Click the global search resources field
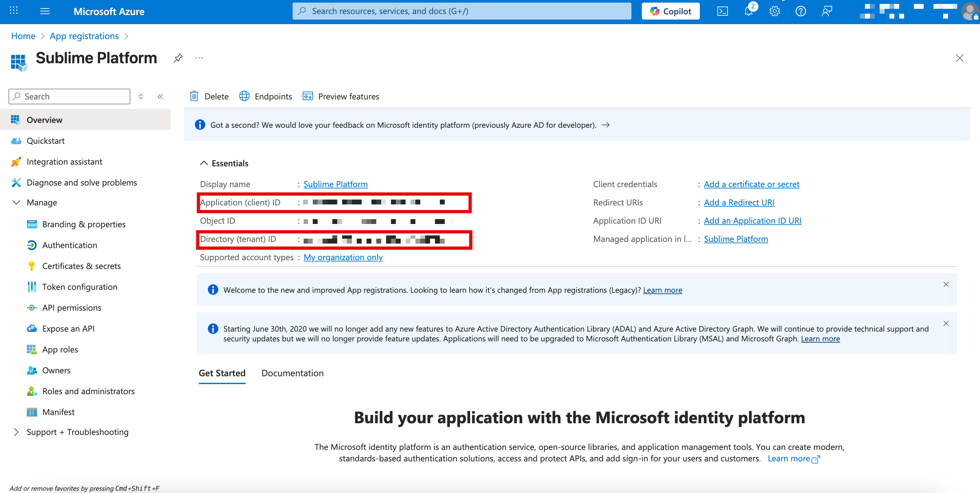This screenshot has height=493, width=980. click(x=461, y=11)
